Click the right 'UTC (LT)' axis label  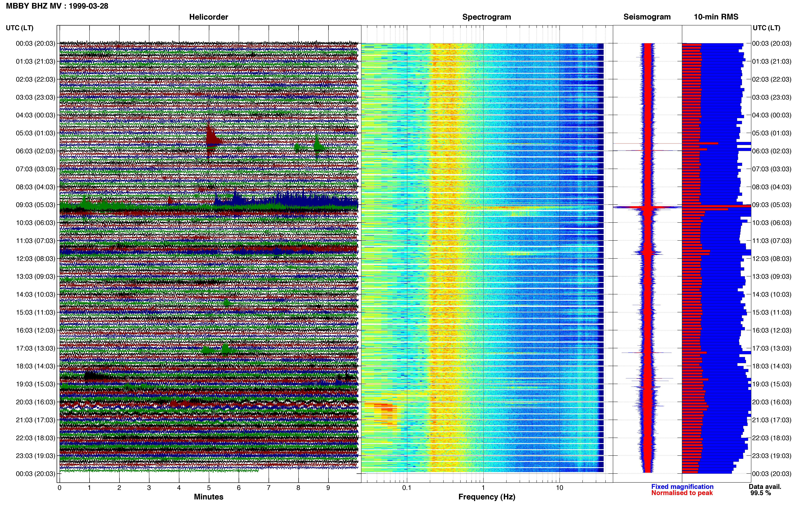coord(766,28)
